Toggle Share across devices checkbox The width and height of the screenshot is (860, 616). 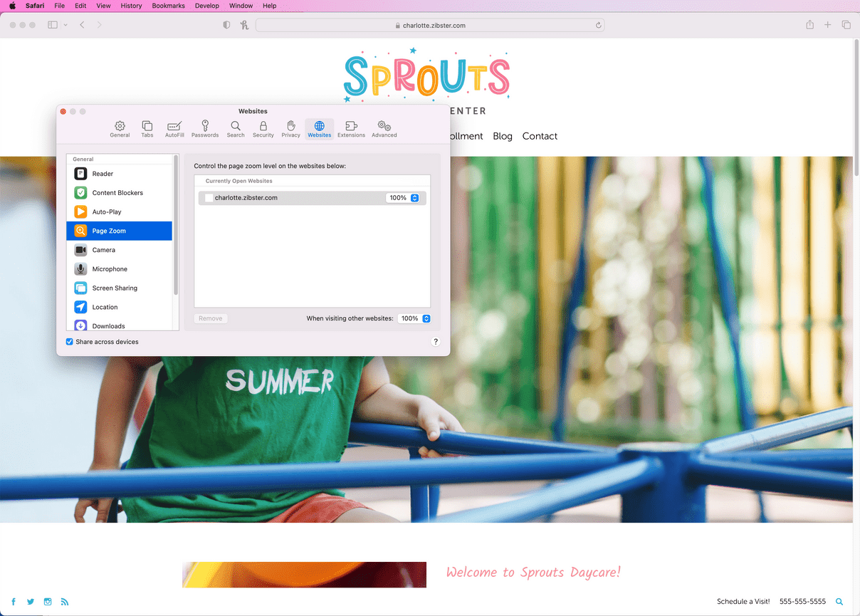[x=70, y=342]
